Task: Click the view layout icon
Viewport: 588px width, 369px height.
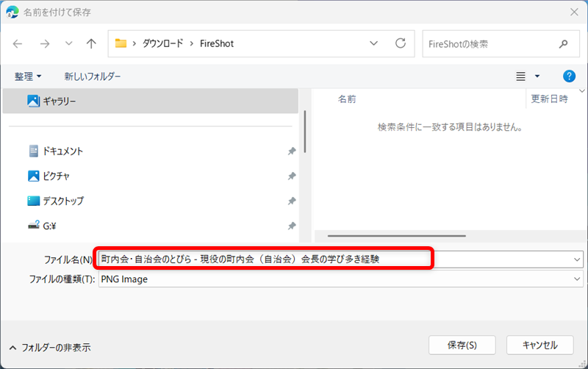Action: [x=521, y=76]
